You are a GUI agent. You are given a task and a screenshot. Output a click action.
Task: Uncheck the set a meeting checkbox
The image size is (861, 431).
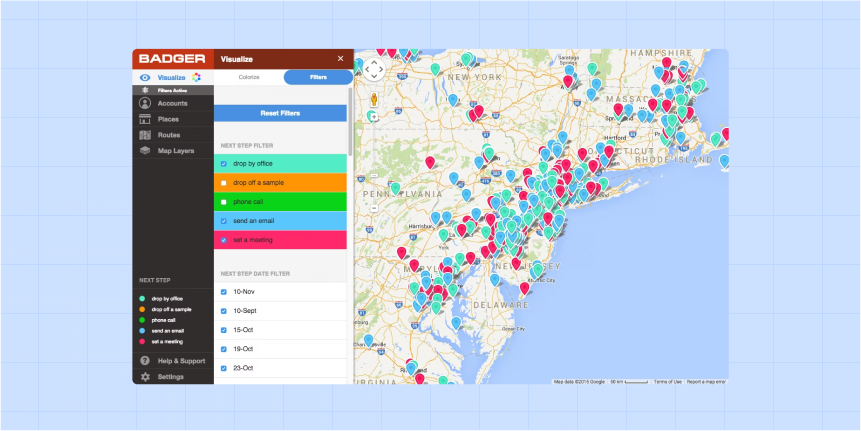(223, 240)
